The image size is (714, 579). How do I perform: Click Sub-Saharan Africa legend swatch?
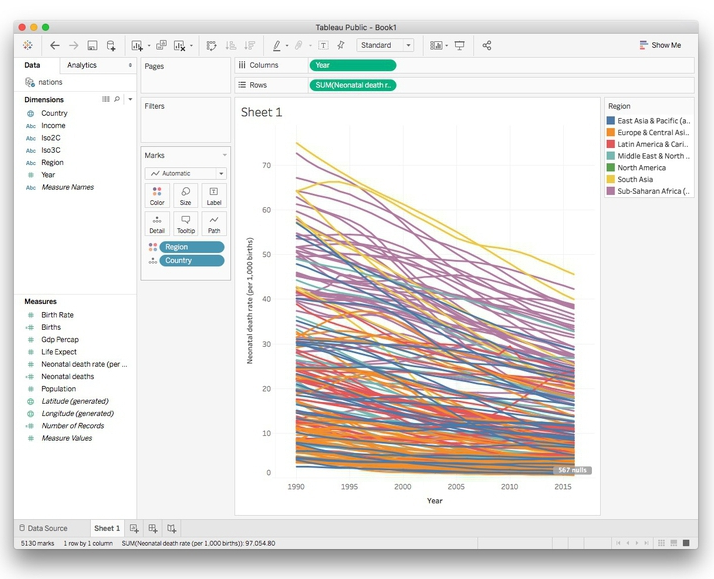(611, 191)
